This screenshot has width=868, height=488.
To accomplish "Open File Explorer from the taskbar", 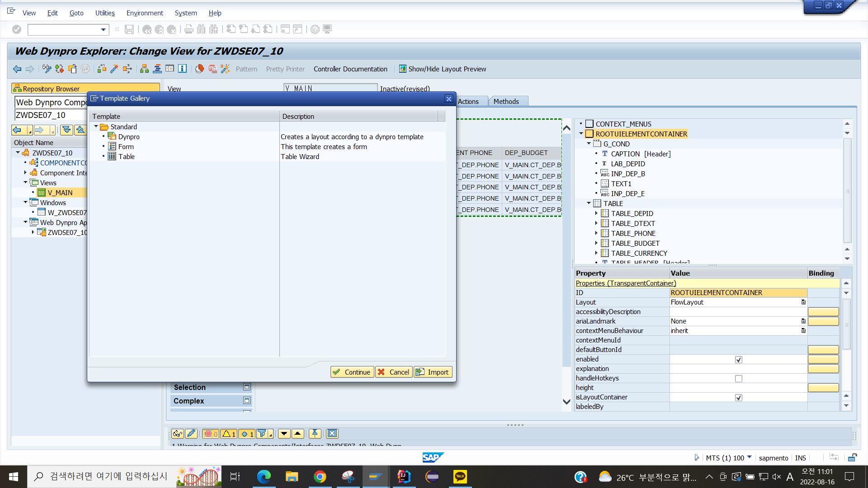I will point(292,477).
